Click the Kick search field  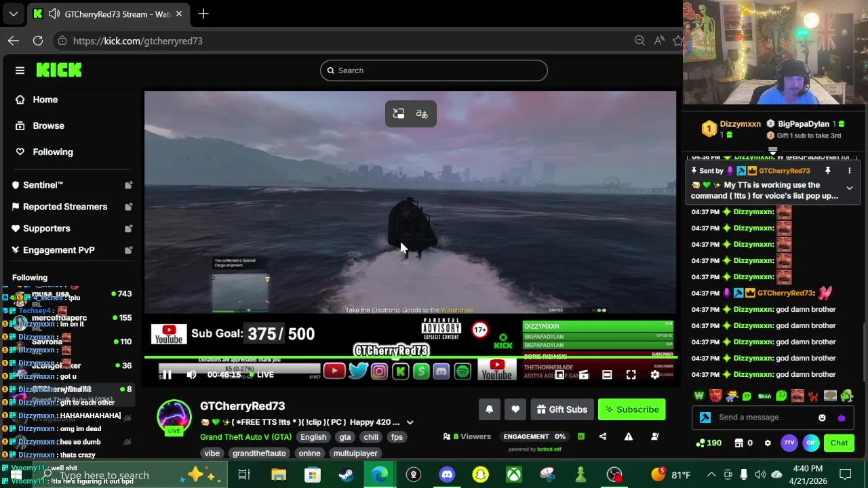[433, 70]
